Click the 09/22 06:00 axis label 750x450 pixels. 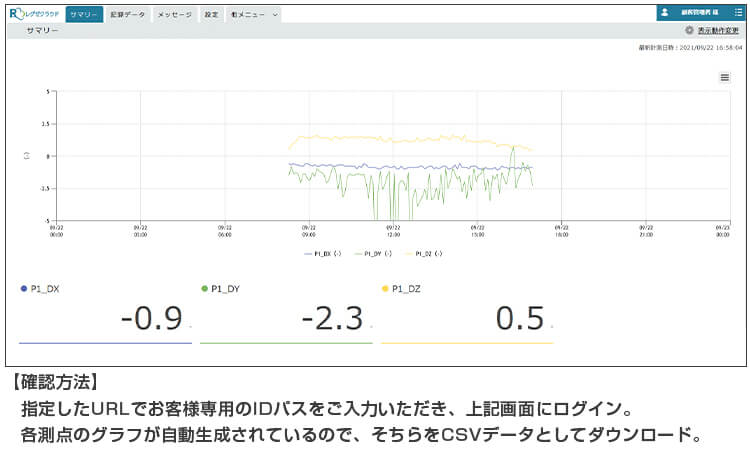point(225,231)
